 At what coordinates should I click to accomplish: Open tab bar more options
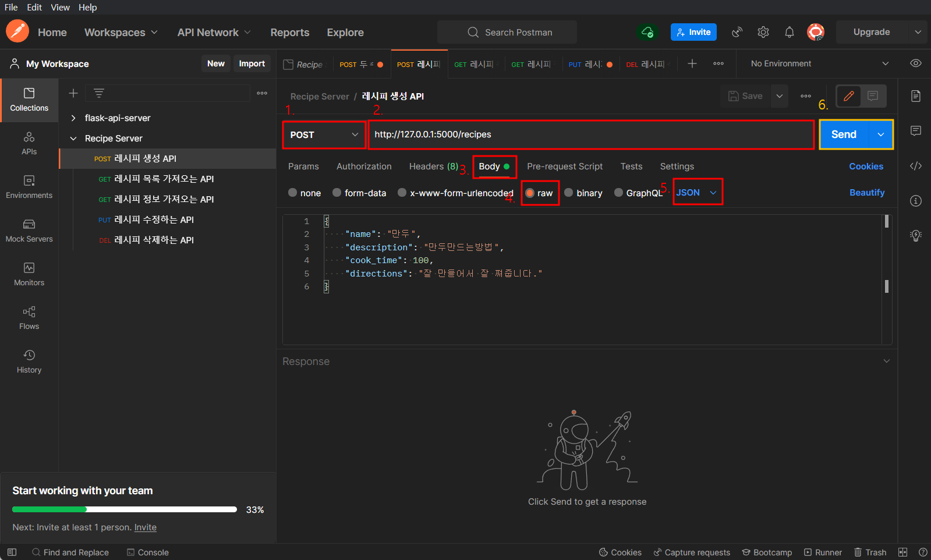(718, 63)
